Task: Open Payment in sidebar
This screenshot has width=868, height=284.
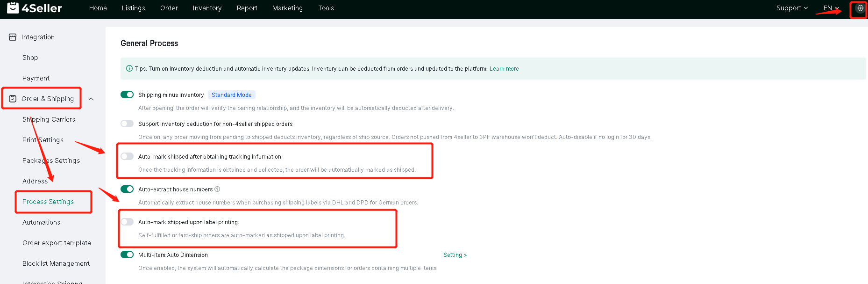Action: (x=36, y=78)
